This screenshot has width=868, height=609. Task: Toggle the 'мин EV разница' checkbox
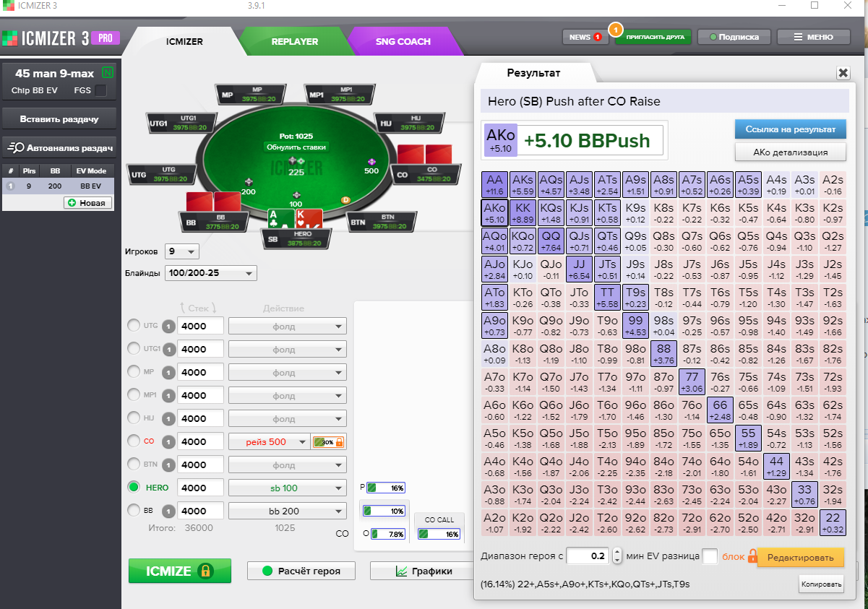(x=710, y=556)
